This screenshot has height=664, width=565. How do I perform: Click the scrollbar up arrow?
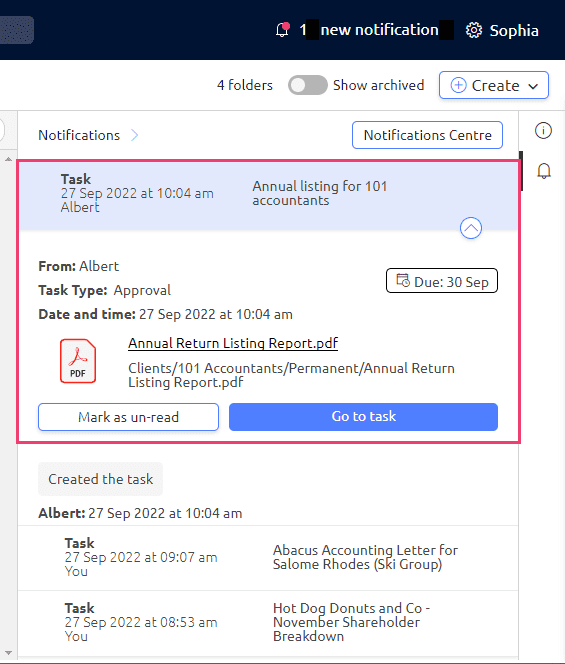click(x=8, y=159)
